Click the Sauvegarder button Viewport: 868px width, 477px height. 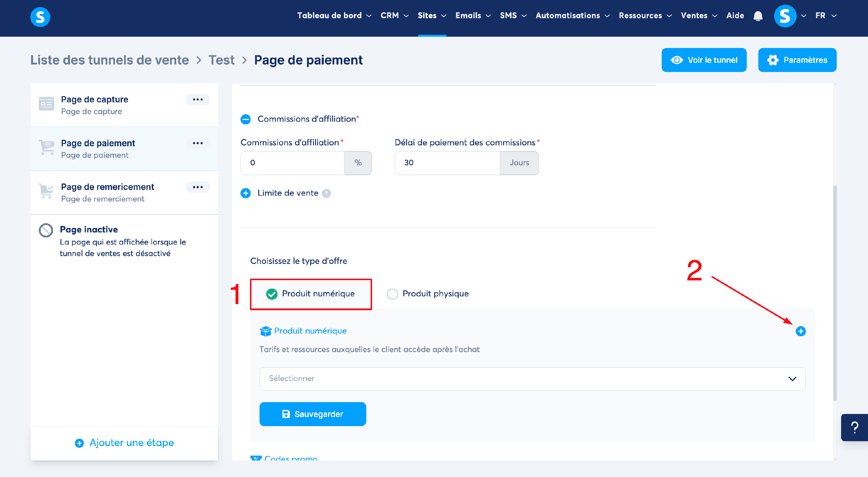point(312,414)
